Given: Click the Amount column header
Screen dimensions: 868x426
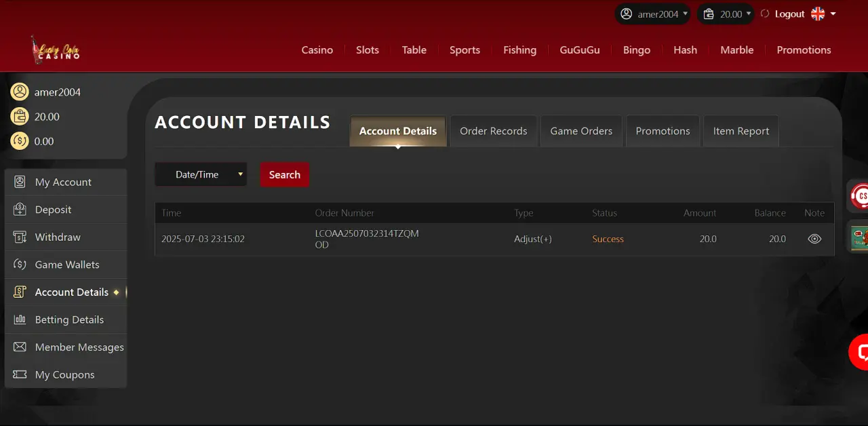Looking at the screenshot, I should (700, 213).
